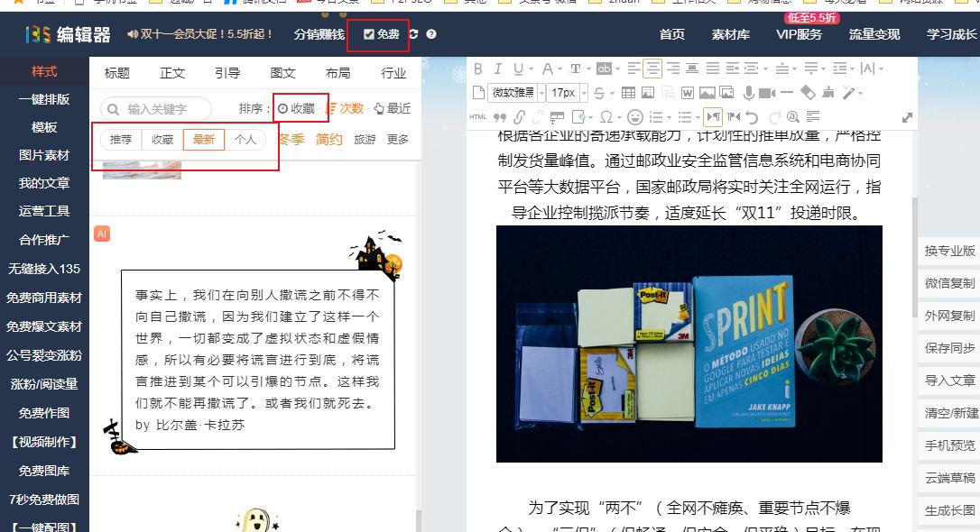Switch to the 正文 tab
Image resolution: width=980 pixels, height=532 pixels.
tap(171, 73)
